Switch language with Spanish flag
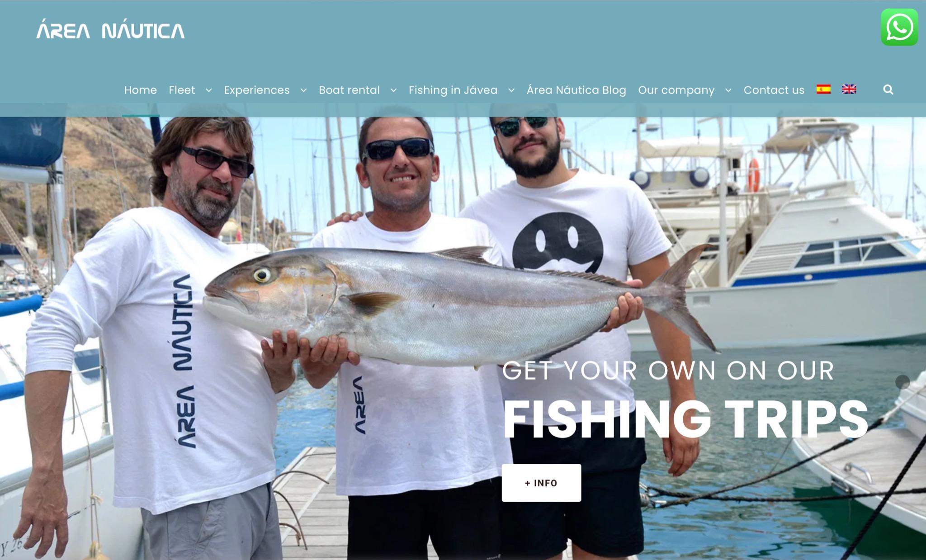Screen dimensions: 926x560 point(823,89)
